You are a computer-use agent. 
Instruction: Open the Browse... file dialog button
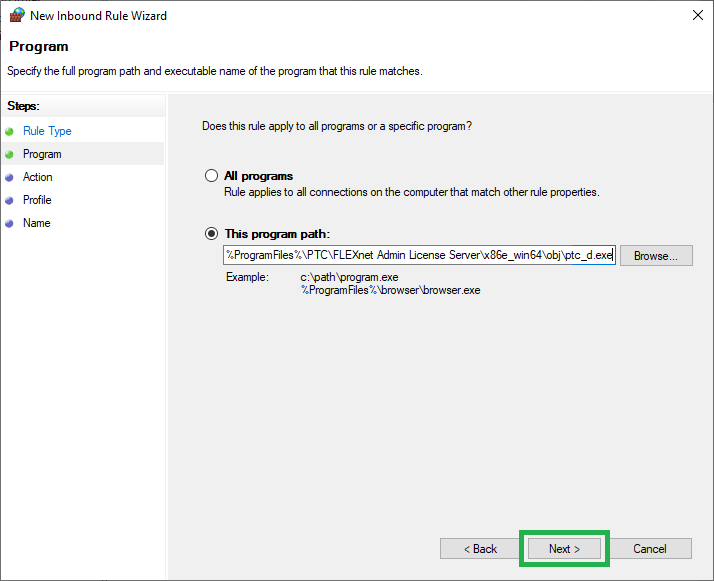click(x=656, y=255)
